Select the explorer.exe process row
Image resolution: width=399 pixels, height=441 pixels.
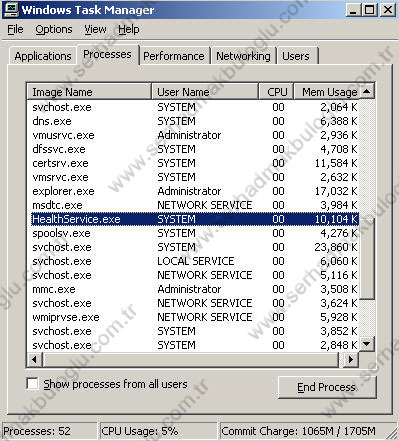pyautogui.click(x=195, y=191)
